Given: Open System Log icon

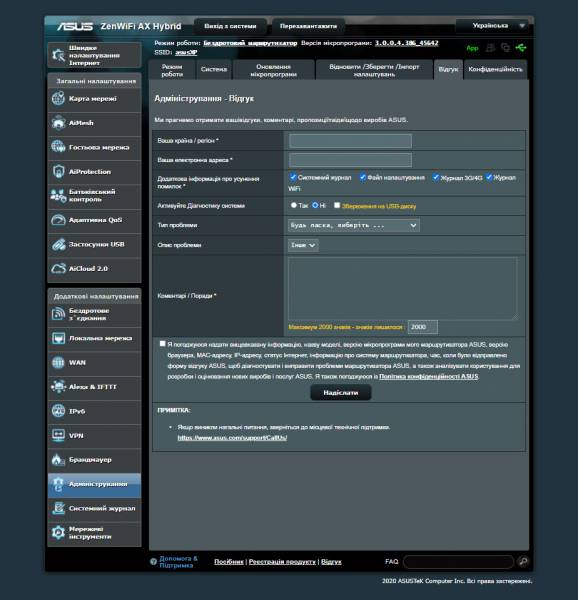Looking at the screenshot, I should click(x=58, y=509).
